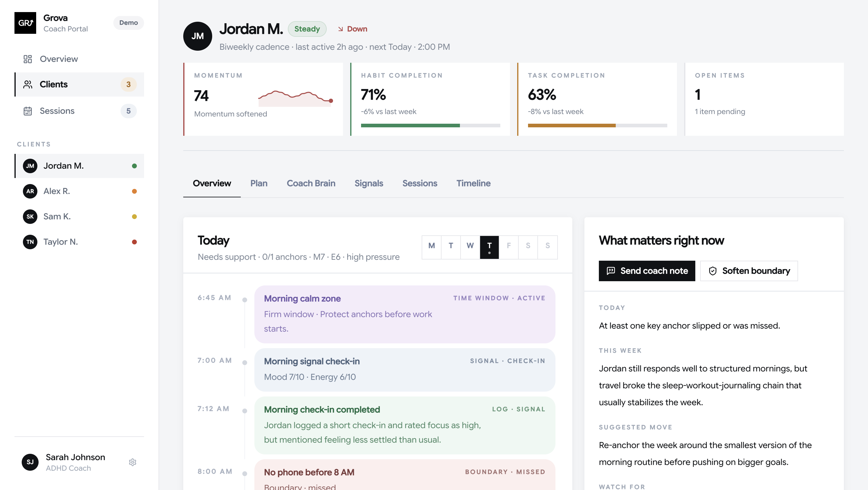Image resolution: width=868 pixels, height=490 pixels.
Task: Click the settings gear beside Sarah Johnson
Action: click(132, 462)
